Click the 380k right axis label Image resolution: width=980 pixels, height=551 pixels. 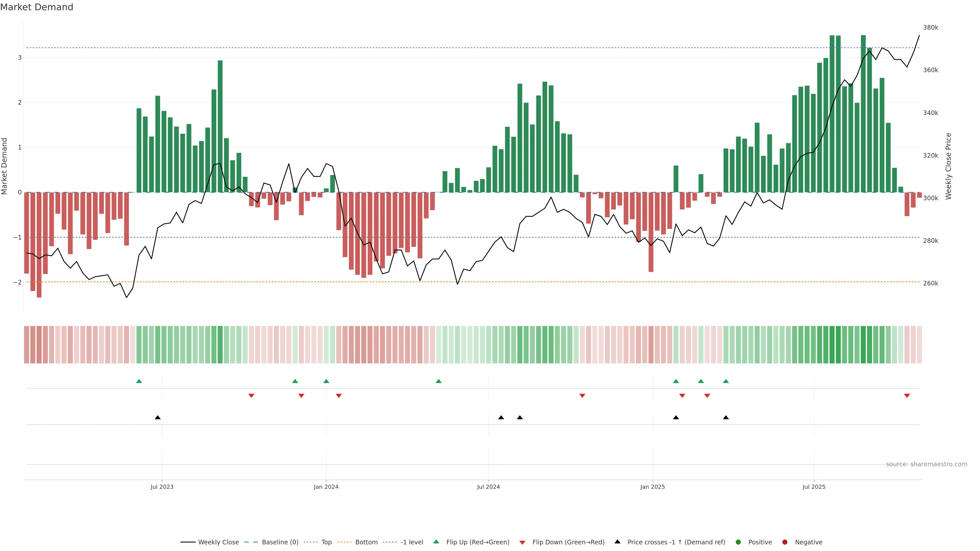[930, 27]
